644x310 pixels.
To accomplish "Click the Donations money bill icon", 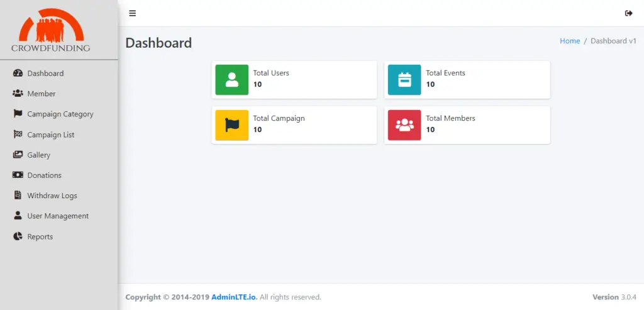I will (x=18, y=175).
